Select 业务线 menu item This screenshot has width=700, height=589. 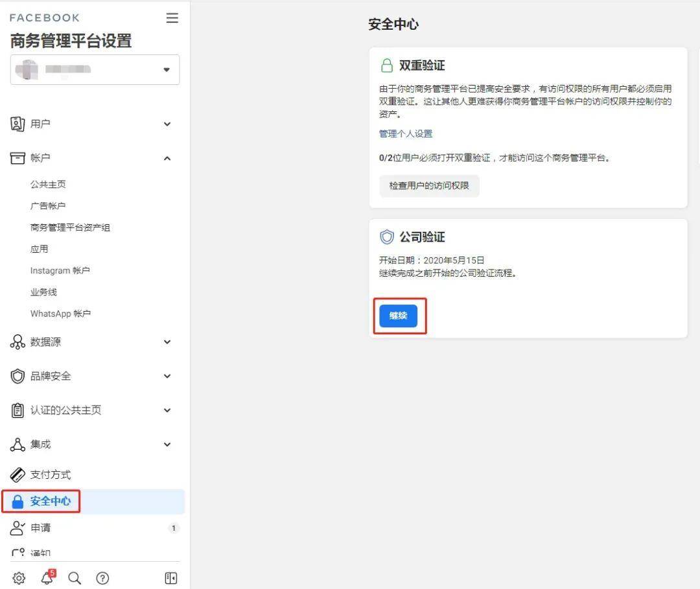[43, 292]
